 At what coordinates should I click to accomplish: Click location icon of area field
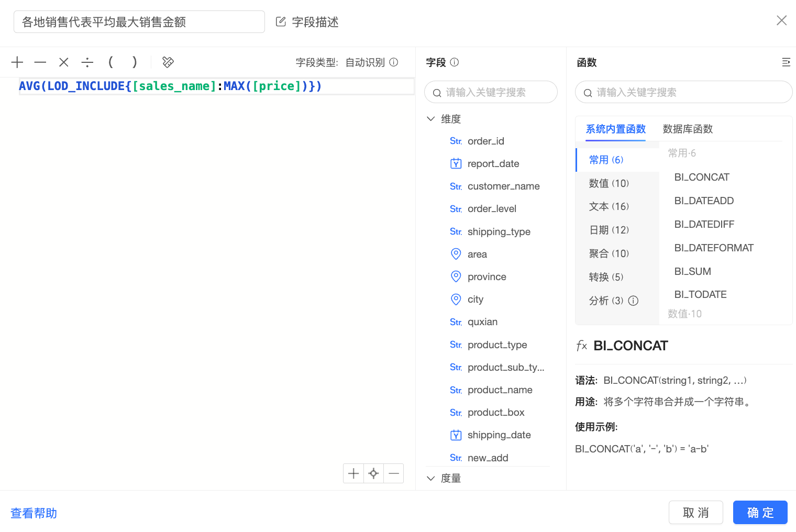tap(456, 254)
